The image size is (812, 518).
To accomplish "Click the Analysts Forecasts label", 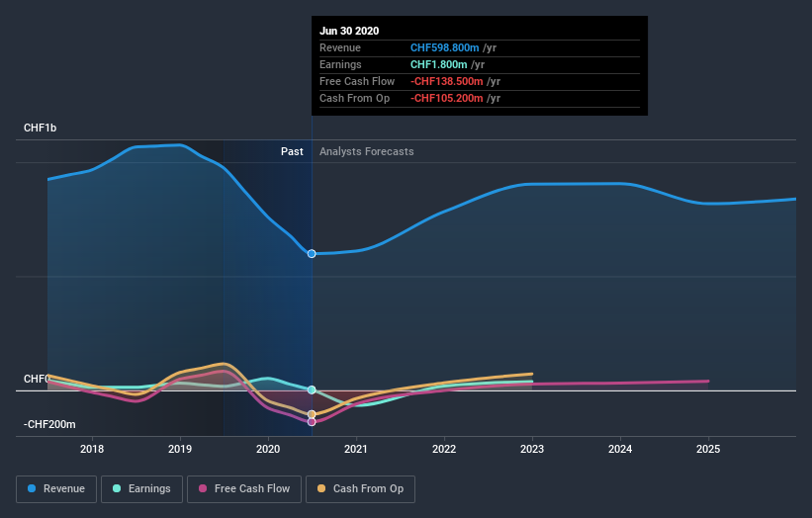I will tap(367, 151).
